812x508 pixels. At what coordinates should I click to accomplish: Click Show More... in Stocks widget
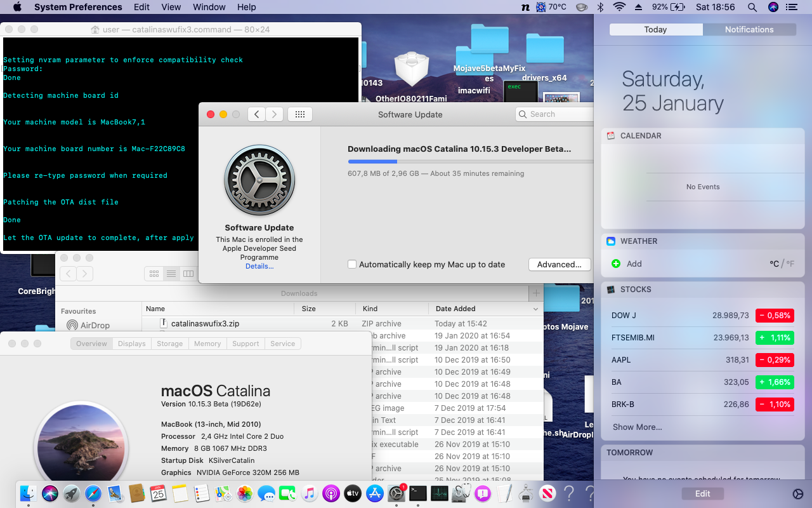pos(637,427)
